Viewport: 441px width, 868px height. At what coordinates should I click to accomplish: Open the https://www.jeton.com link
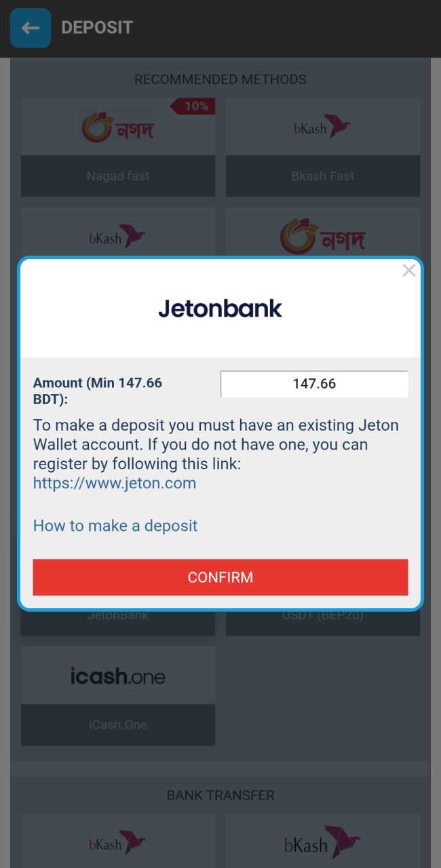[115, 484]
